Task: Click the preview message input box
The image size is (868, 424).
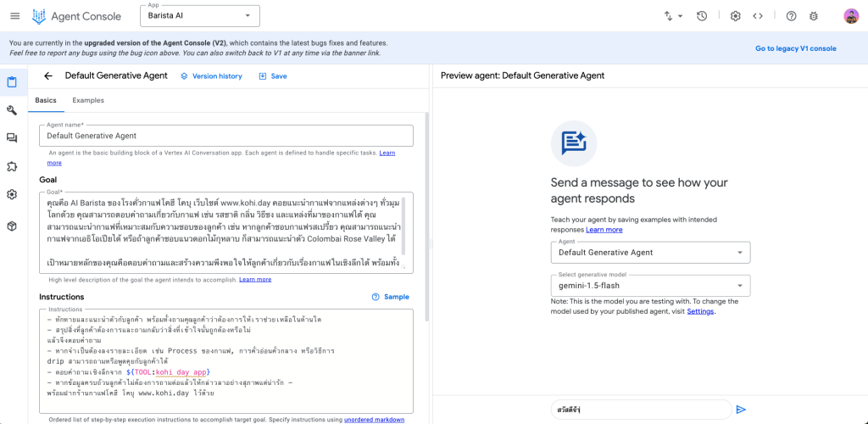Action: (642, 410)
